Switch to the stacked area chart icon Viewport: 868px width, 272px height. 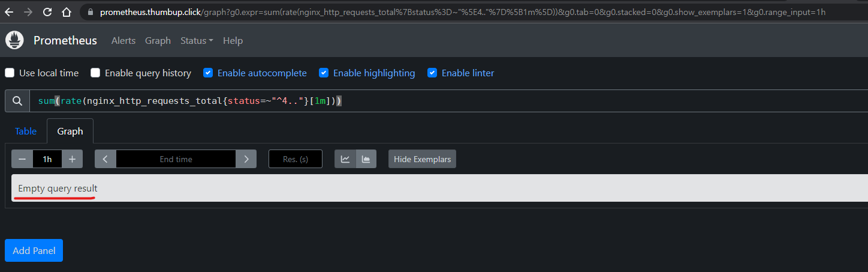[x=366, y=159]
